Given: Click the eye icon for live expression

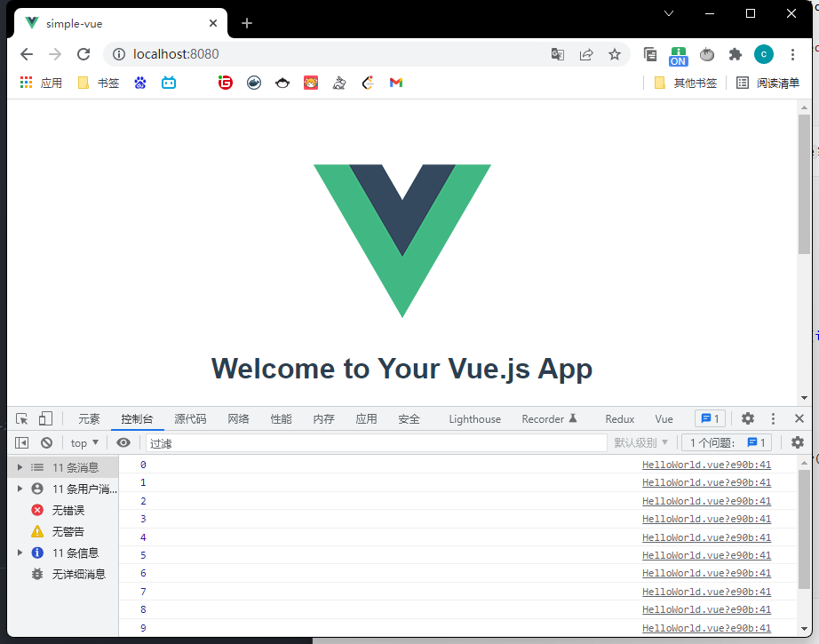Looking at the screenshot, I should tap(123, 442).
